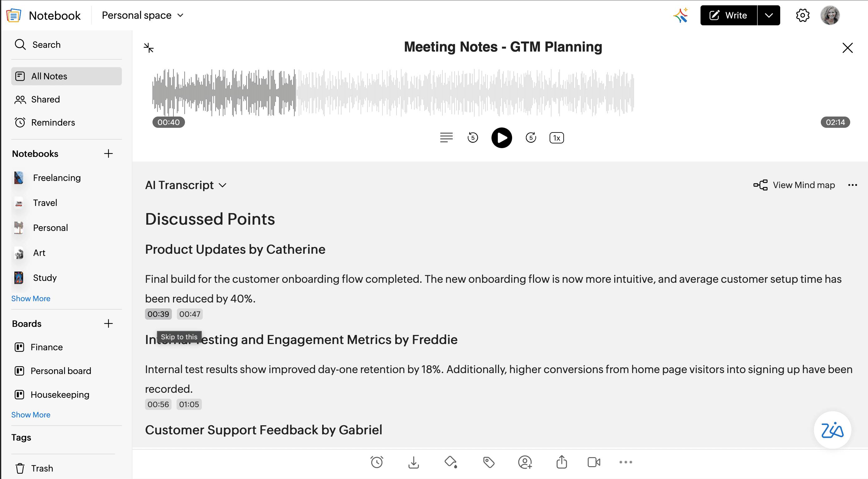The image size is (868, 479).
Task: Change the 1x playback speed
Action: 556,138
